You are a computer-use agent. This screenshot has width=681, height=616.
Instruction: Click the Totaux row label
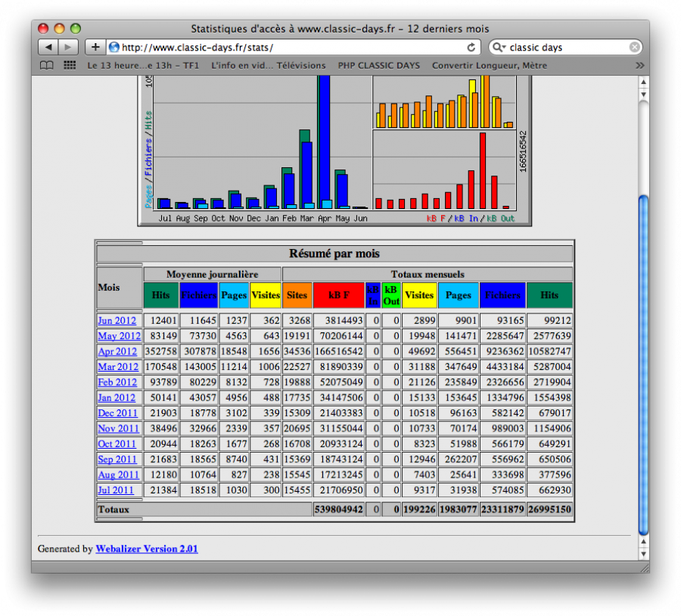(x=113, y=509)
